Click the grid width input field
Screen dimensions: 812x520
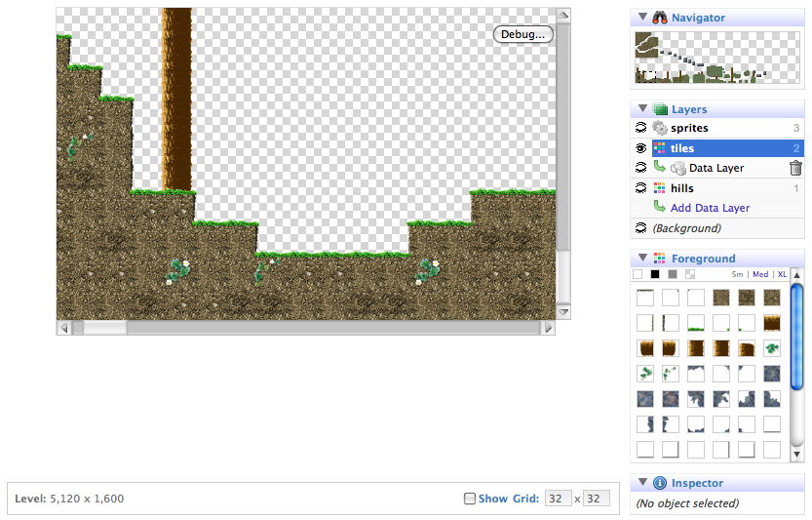coord(558,499)
